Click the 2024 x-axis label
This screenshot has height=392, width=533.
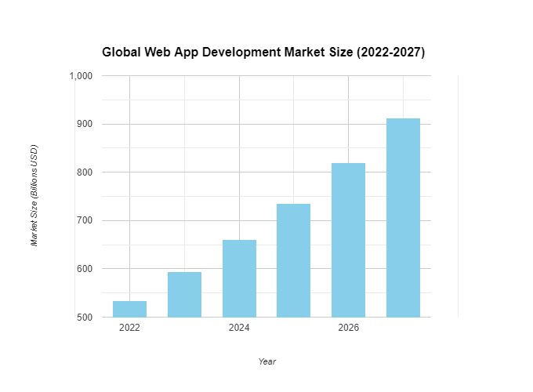pyautogui.click(x=239, y=328)
